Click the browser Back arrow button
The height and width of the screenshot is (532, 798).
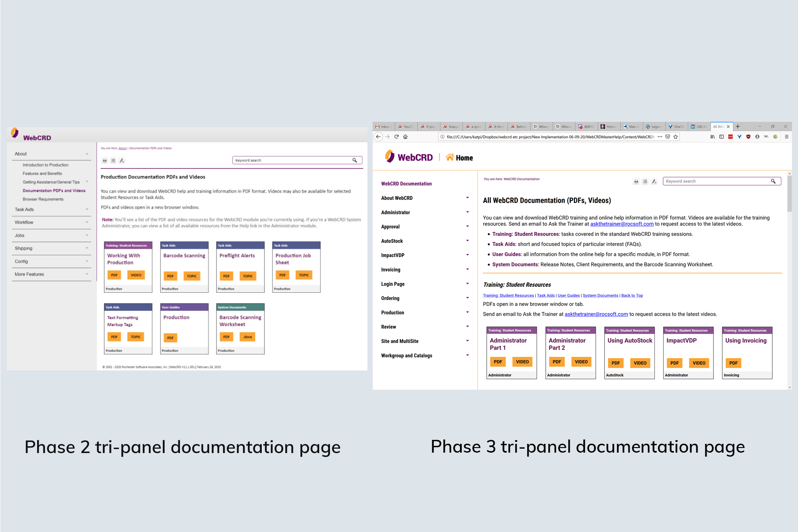click(378, 137)
